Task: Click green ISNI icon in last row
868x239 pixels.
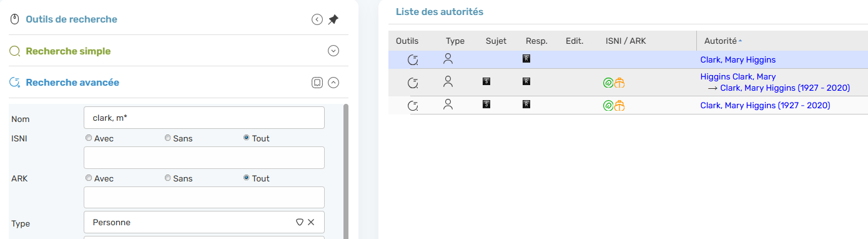Action: (x=608, y=106)
